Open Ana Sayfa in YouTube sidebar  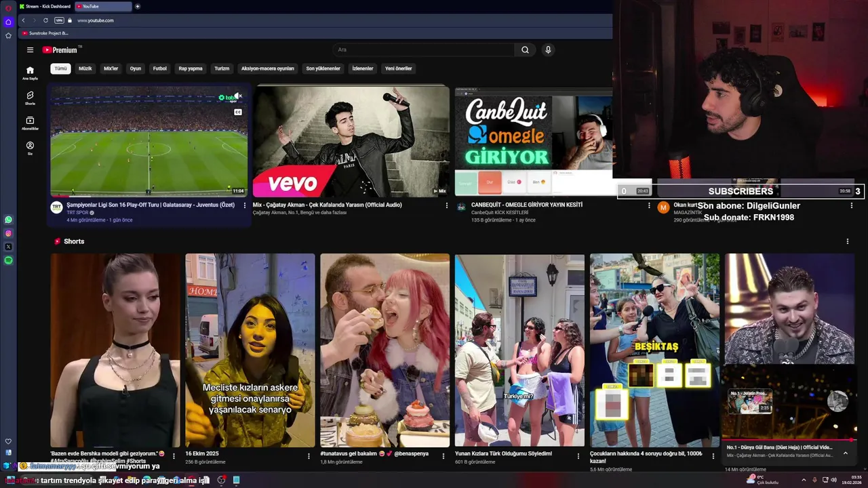[x=30, y=73]
